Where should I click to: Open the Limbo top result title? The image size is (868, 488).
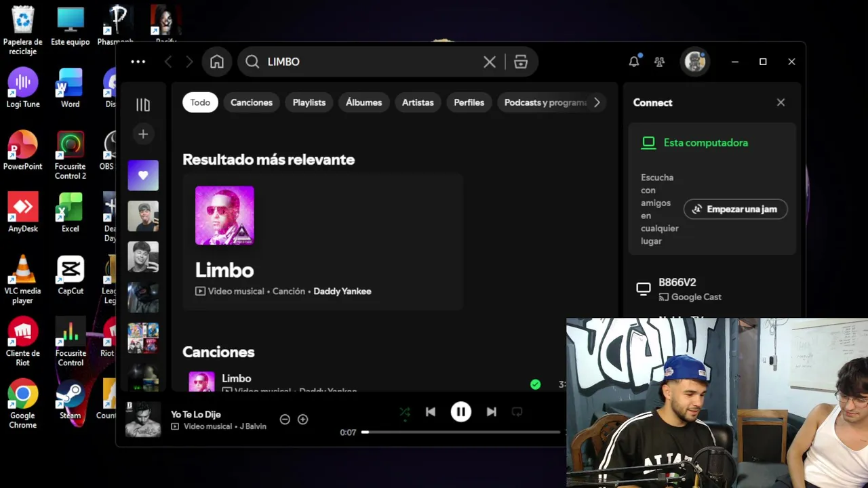[224, 270]
